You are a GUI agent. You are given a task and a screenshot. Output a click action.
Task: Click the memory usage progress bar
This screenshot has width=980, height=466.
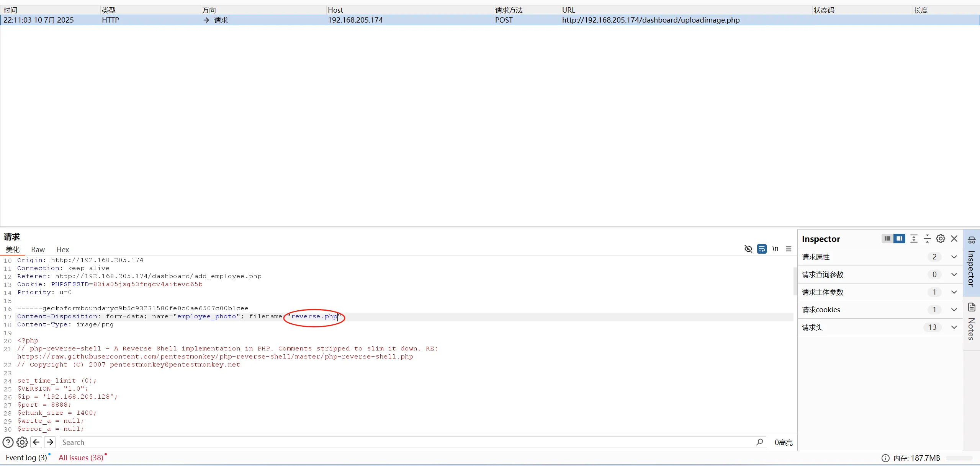coord(959,458)
